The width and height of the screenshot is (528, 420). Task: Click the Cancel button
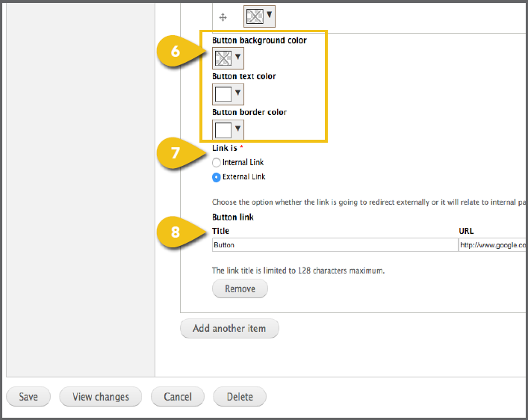coord(178,397)
